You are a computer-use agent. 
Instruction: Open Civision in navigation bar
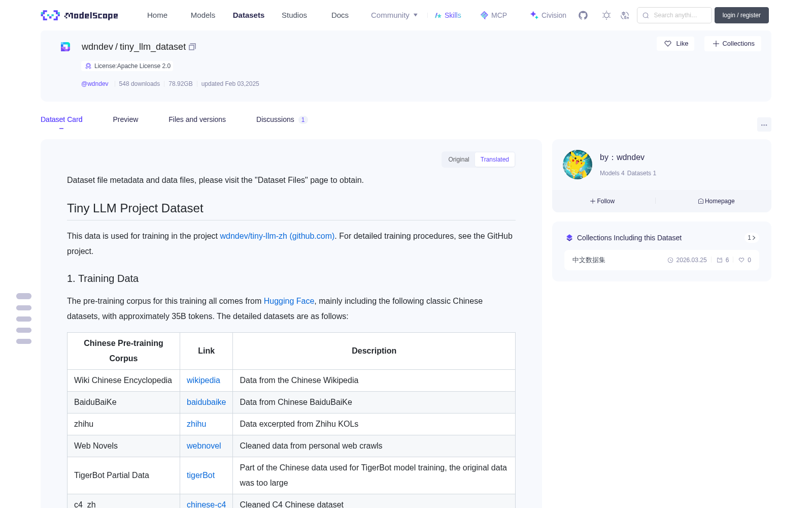pos(548,15)
